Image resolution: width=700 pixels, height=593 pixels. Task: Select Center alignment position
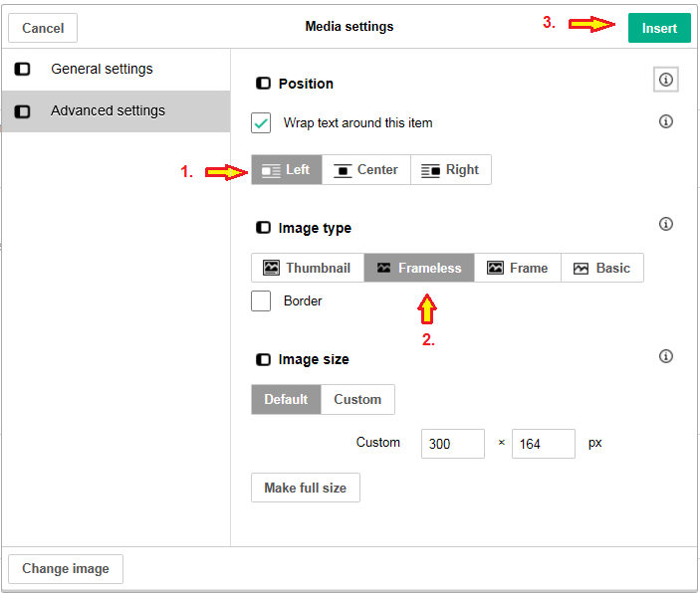[x=365, y=170]
